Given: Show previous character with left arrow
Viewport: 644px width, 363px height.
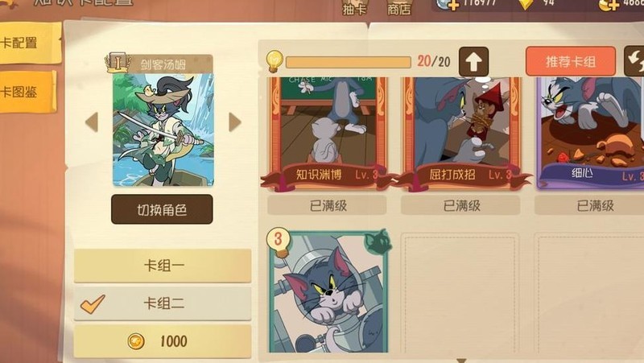Looking at the screenshot, I should tap(92, 122).
